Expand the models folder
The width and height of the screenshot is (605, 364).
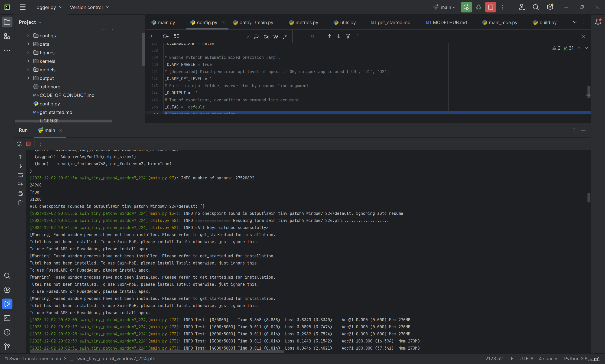point(28,70)
